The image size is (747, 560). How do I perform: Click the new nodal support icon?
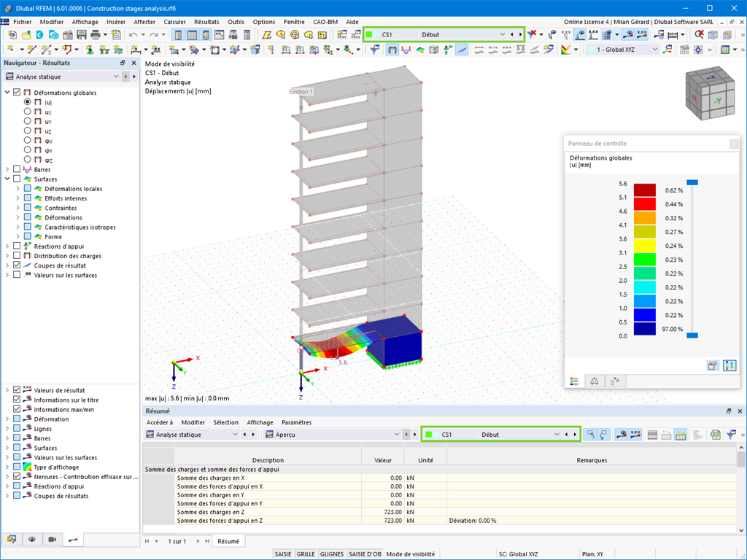coord(90,50)
